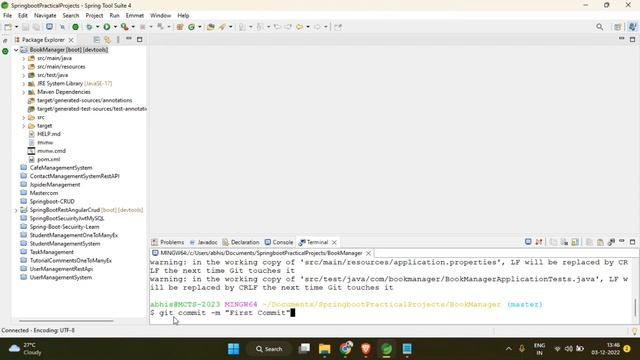Click the magnifier Quick Access search icon

click(600, 27)
